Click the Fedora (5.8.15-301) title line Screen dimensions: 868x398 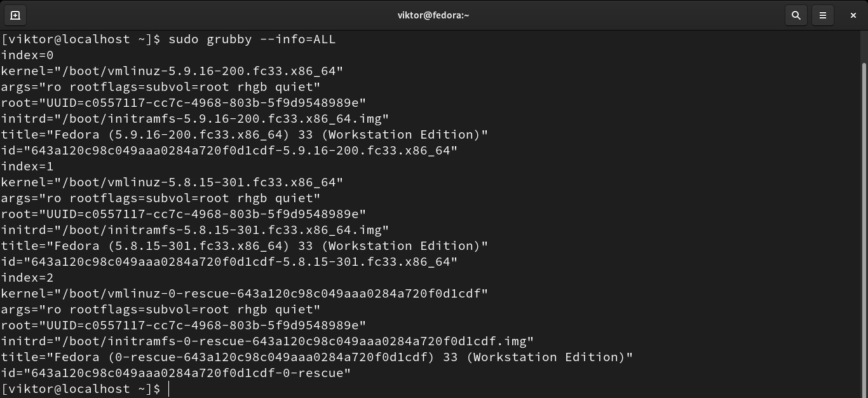[x=244, y=246]
